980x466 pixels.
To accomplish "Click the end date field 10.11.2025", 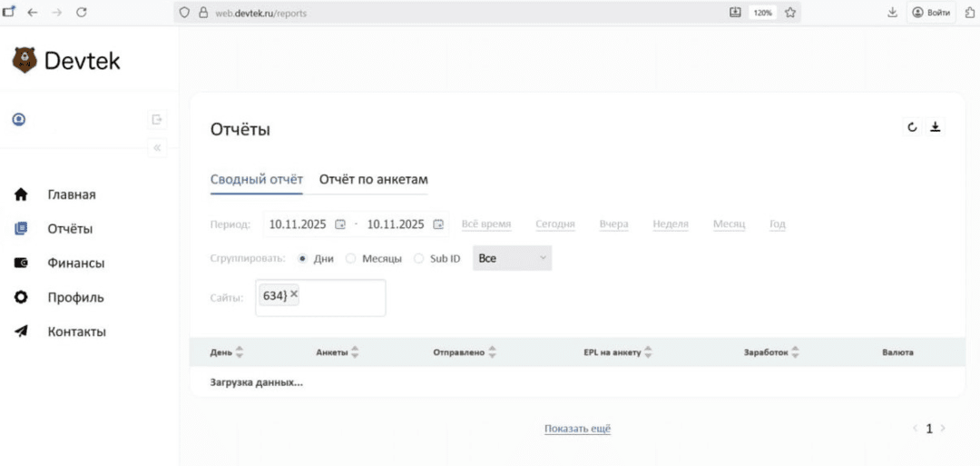I will (x=396, y=224).
